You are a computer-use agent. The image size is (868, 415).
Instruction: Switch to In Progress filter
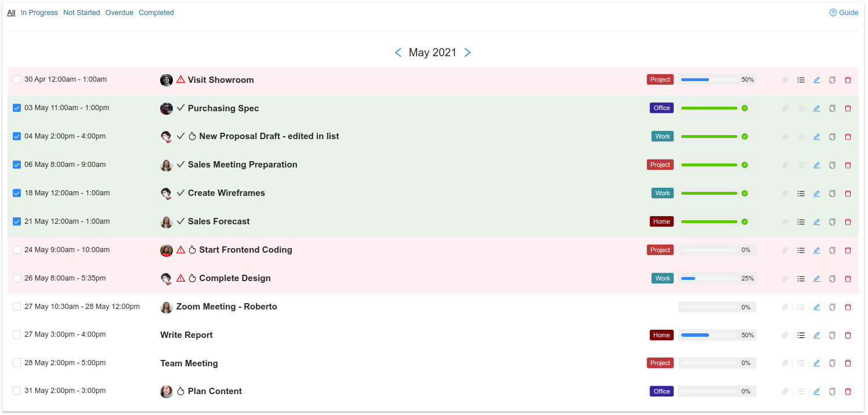point(39,13)
